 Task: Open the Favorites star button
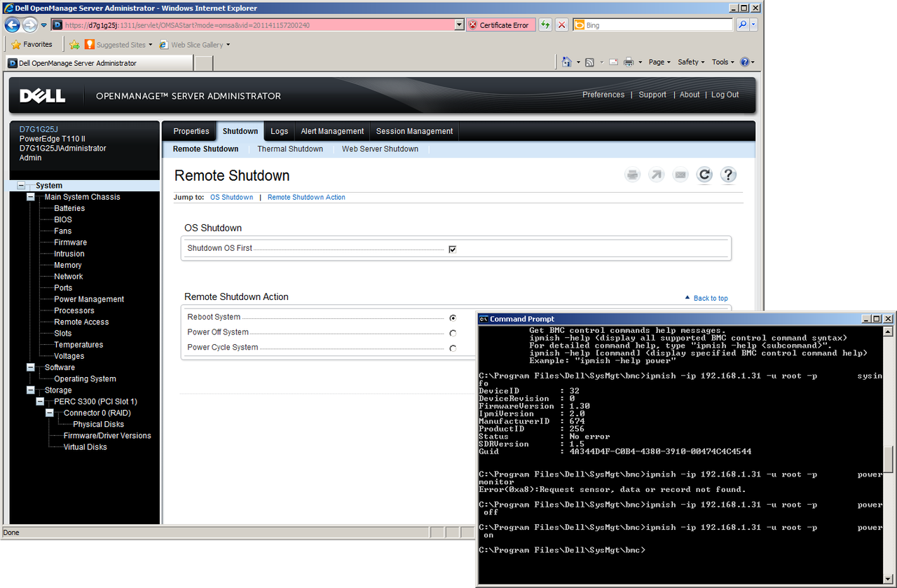pyautogui.click(x=32, y=44)
